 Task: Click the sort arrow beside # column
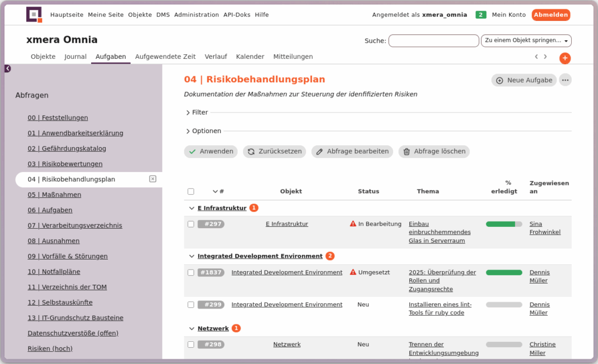(x=215, y=191)
